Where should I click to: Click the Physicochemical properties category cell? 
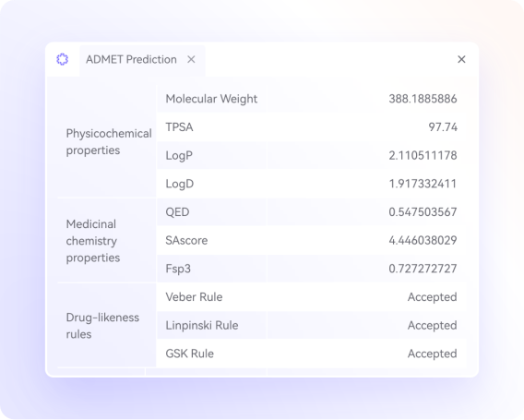(x=107, y=141)
